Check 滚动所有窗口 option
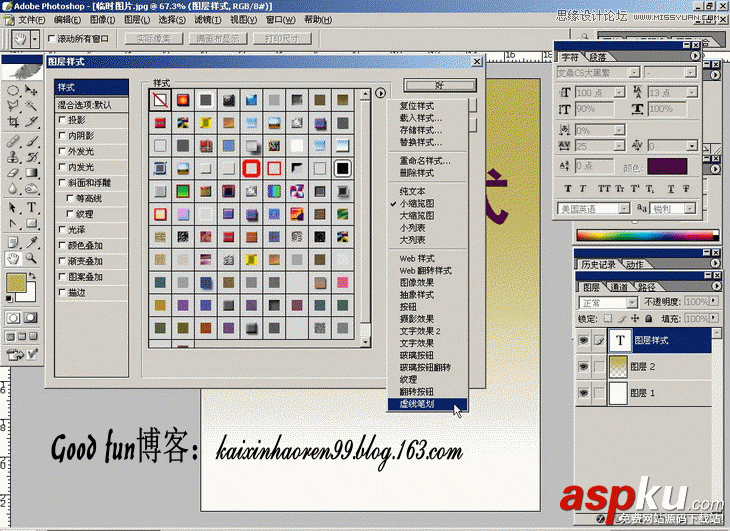Image resolution: width=730 pixels, height=531 pixels. point(52,39)
